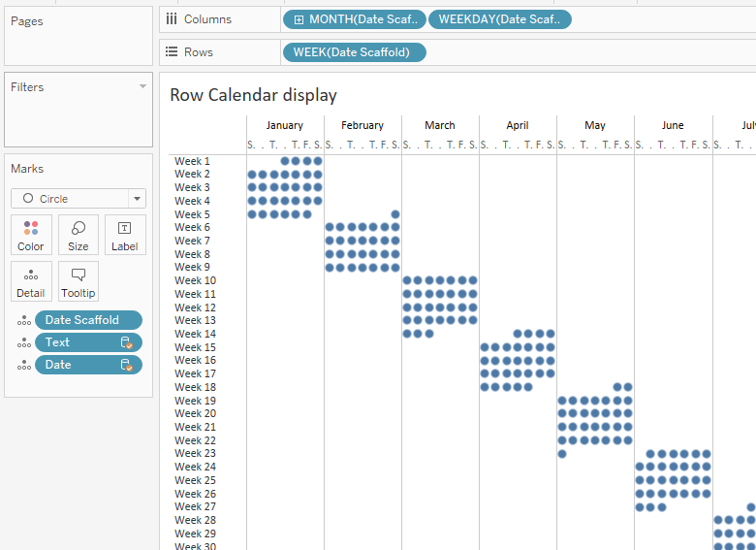Open the Filters card dropdown arrow
The width and height of the screenshot is (756, 550).
tap(142, 86)
